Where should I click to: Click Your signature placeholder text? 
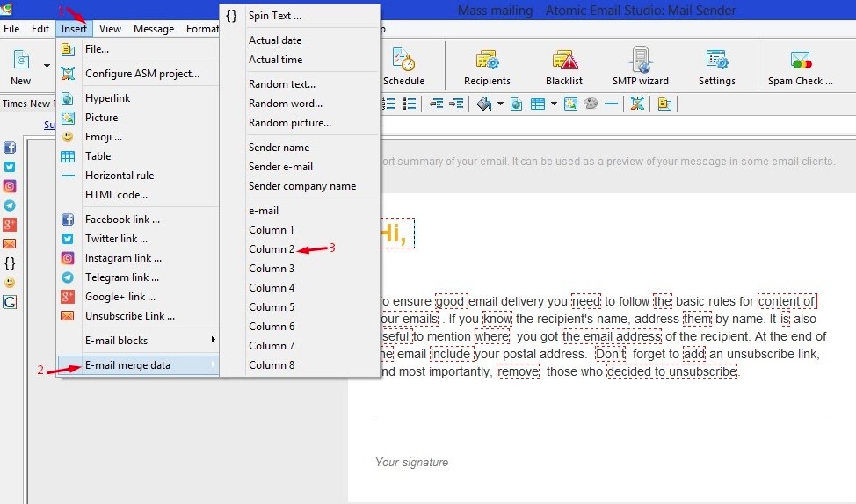click(x=411, y=463)
